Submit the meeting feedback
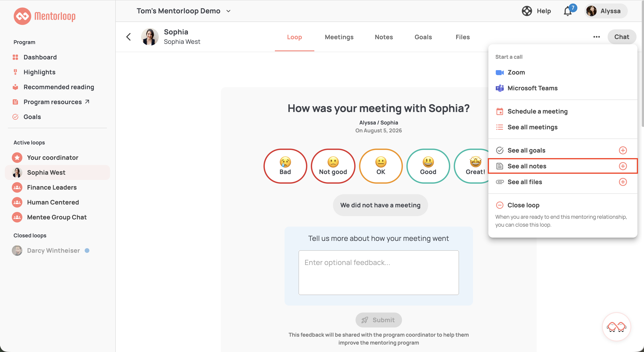The width and height of the screenshot is (644, 352). pos(379,320)
